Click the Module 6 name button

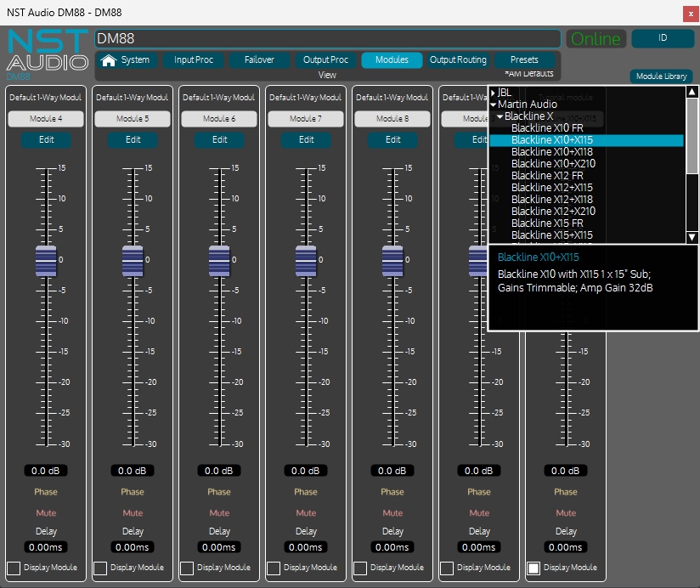coord(219,119)
